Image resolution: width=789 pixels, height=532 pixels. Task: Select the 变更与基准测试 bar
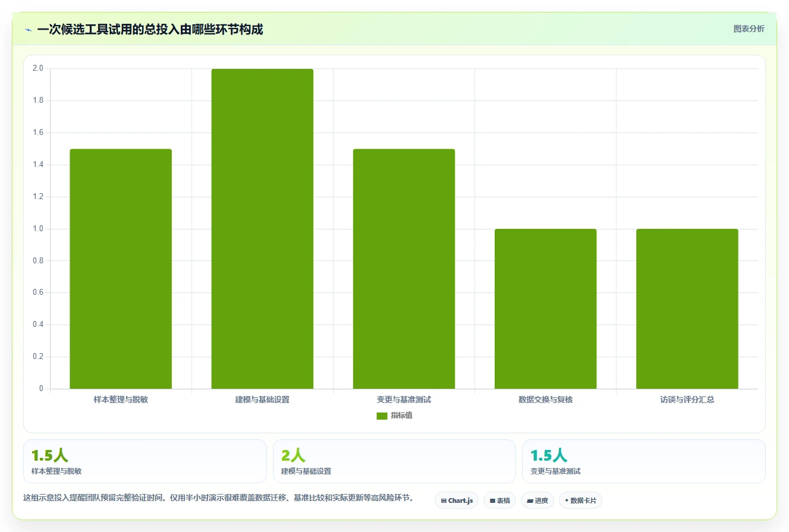click(404, 269)
